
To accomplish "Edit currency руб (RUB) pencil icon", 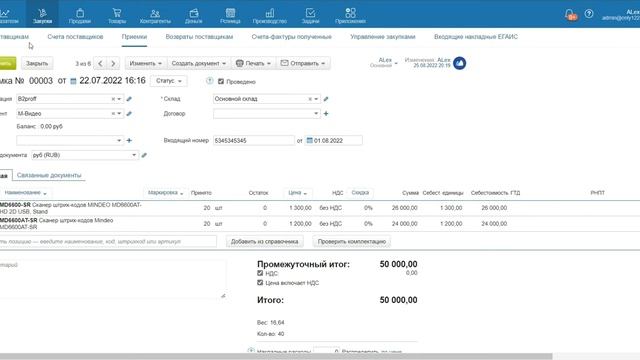I will click(144, 155).
